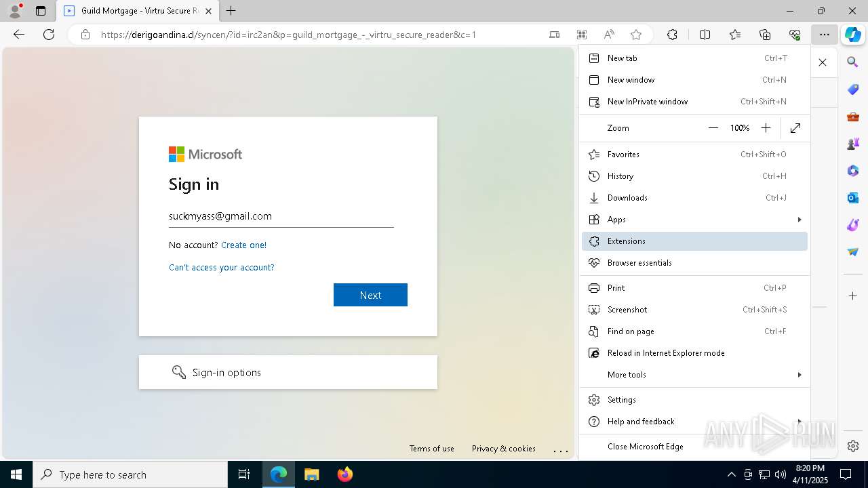Open sidebar Shopping tag icon
The image size is (868, 488).
pos(853,89)
